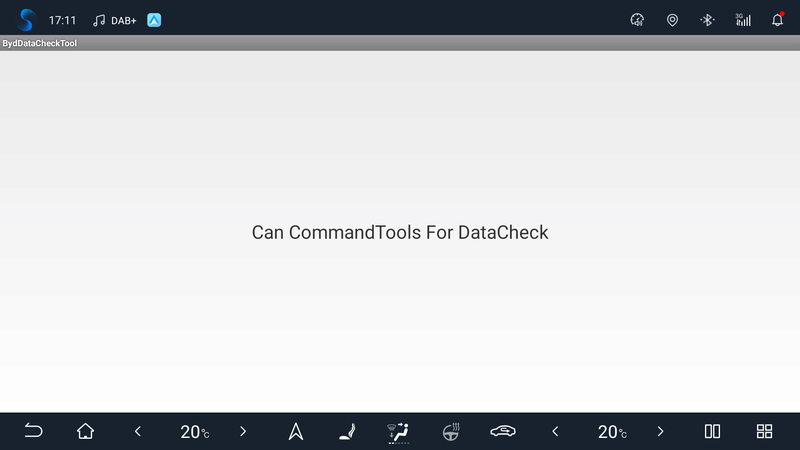Toggle Bluetooth status icon

tap(707, 19)
